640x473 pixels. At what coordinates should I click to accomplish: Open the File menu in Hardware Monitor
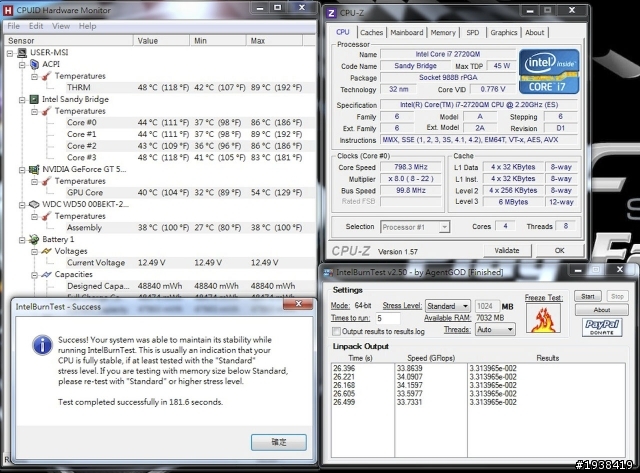point(13,26)
